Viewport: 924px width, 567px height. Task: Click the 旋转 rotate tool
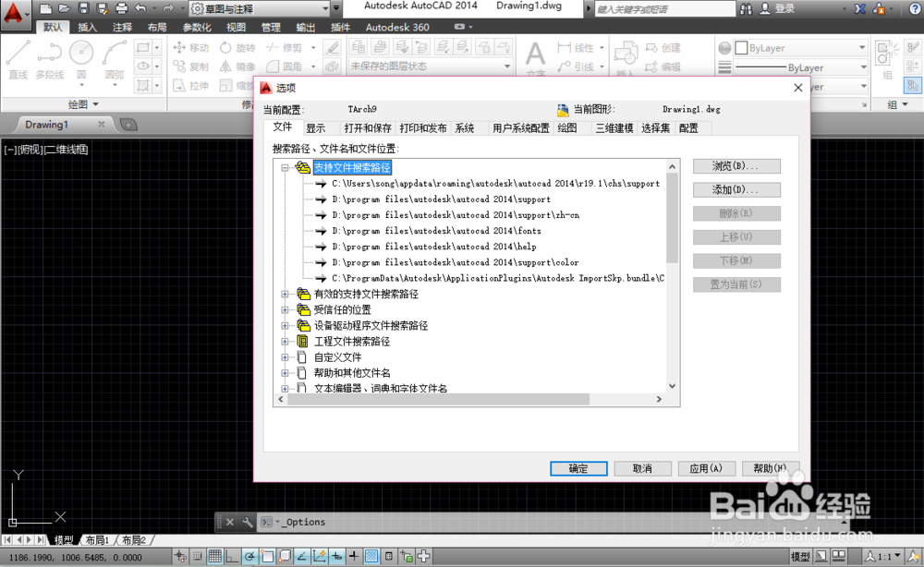click(x=237, y=48)
